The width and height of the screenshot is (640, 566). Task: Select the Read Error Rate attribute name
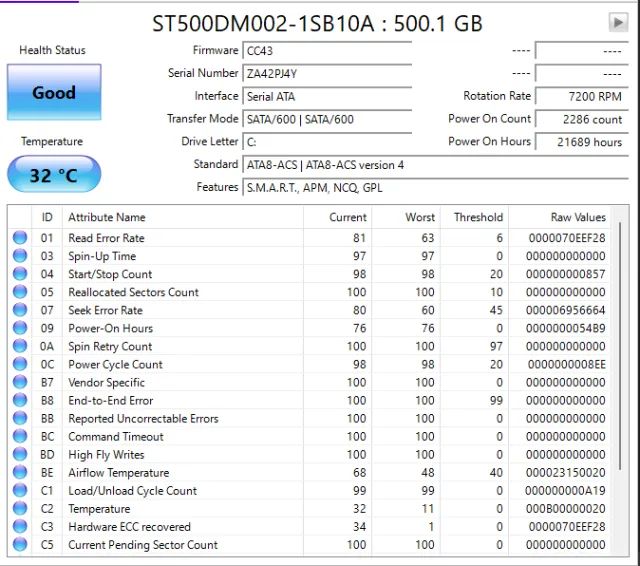[x=106, y=238]
